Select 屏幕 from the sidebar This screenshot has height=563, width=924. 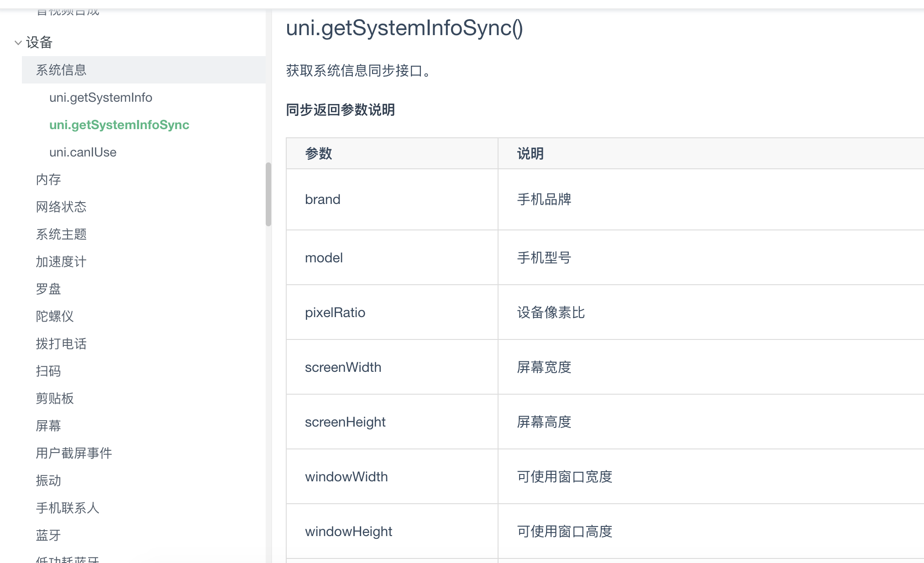[48, 426]
